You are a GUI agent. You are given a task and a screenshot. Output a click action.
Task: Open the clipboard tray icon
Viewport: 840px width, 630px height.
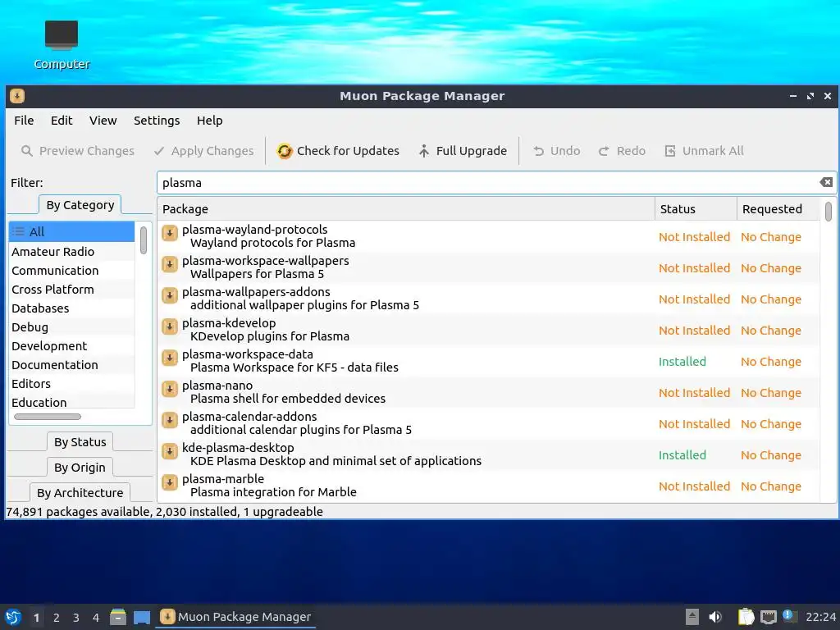746,617
